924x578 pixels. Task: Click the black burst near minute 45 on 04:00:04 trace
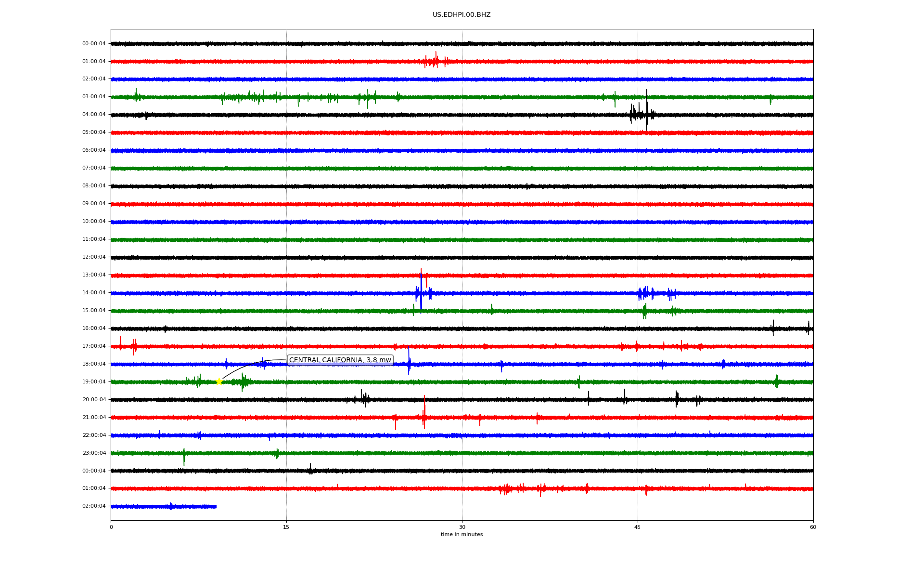[x=642, y=111]
